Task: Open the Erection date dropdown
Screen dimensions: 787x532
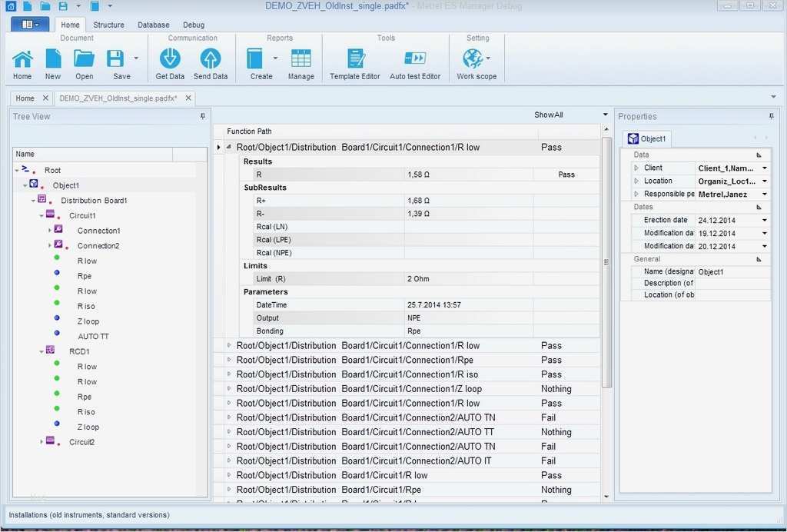Action: 764,221
